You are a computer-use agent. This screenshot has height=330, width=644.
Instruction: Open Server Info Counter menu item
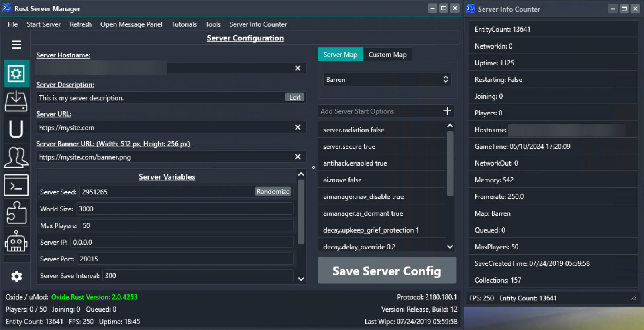click(258, 24)
